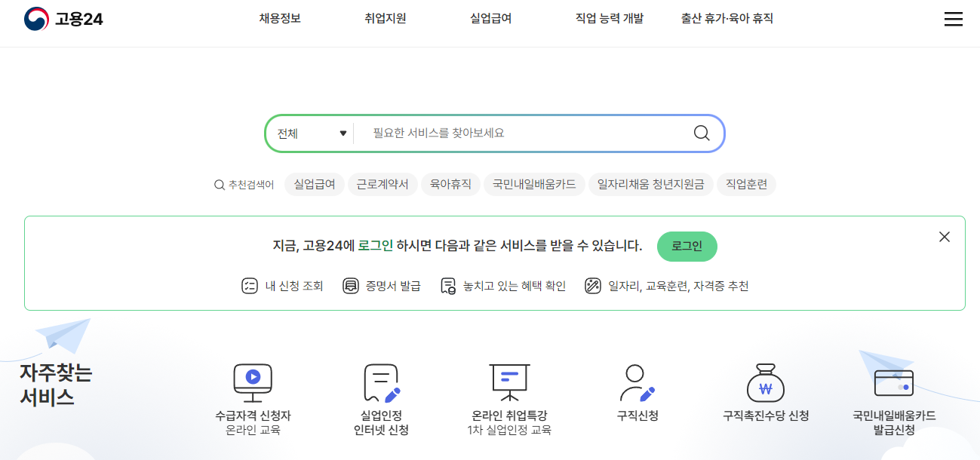This screenshot has height=460, width=980.
Task: Open 수급자격 신청자 온라인 교육 monitor icon
Action: 253,382
